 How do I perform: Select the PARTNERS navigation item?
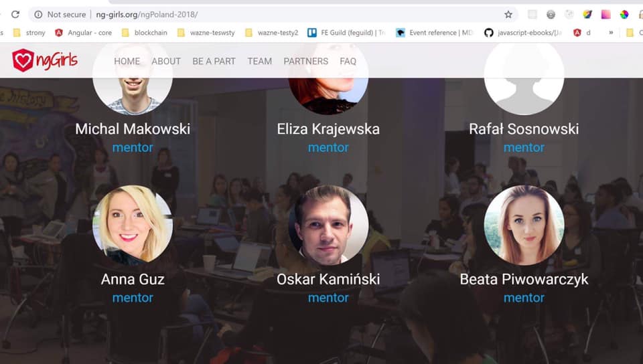pos(305,62)
